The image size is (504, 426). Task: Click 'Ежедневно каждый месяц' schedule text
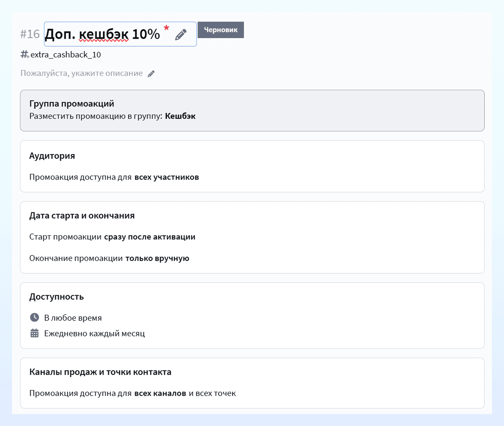pos(94,333)
